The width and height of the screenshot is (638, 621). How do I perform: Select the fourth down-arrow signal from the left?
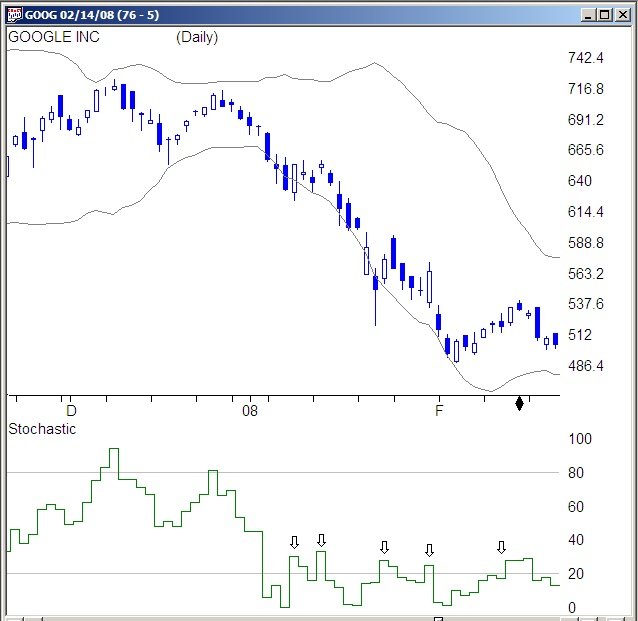tap(429, 550)
